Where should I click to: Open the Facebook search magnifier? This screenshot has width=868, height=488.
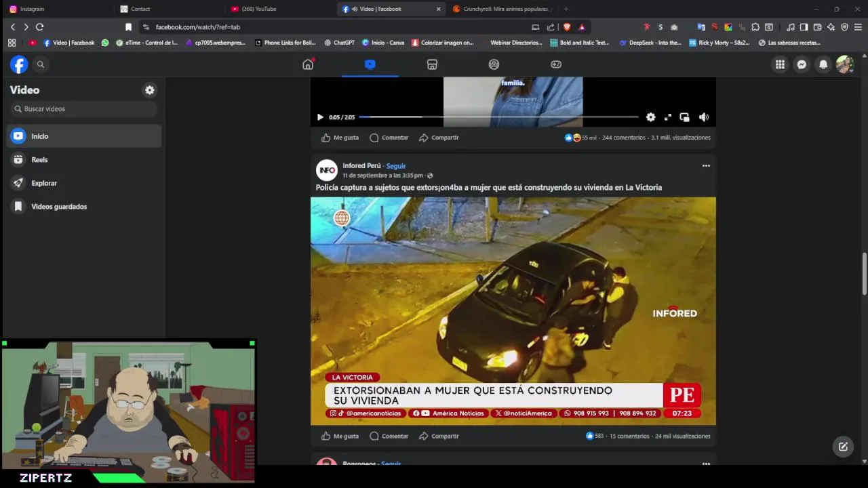(41, 64)
